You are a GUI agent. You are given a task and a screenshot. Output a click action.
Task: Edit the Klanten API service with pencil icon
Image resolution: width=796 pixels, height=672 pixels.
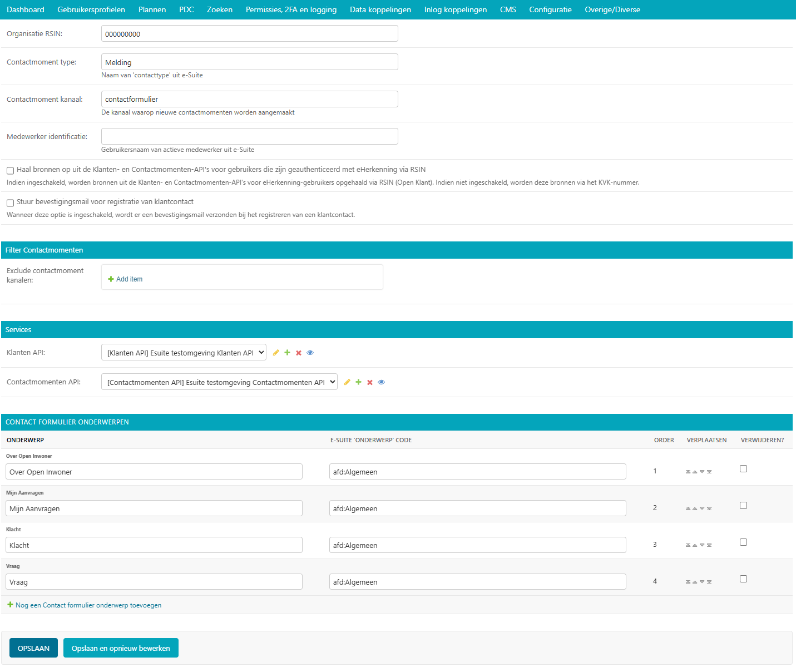(276, 352)
